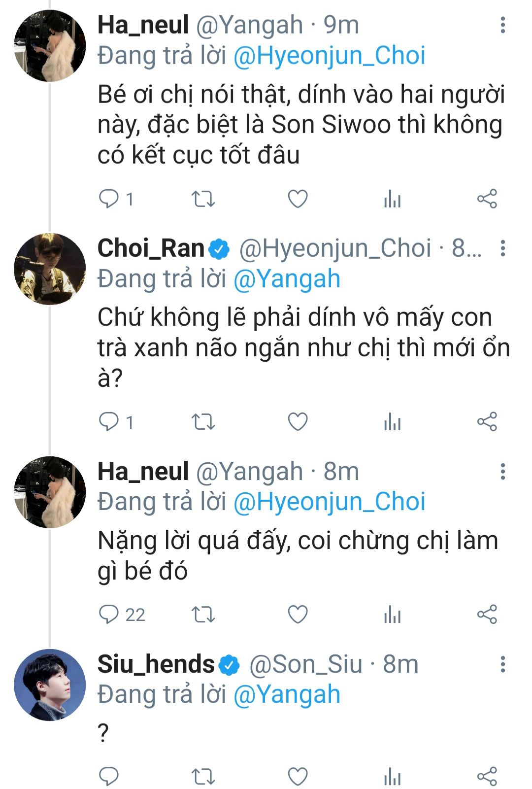This screenshot has width=532, height=789.
Task: Like Ha_neul's tweet about Son Siwoo
Action: point(298,199)
